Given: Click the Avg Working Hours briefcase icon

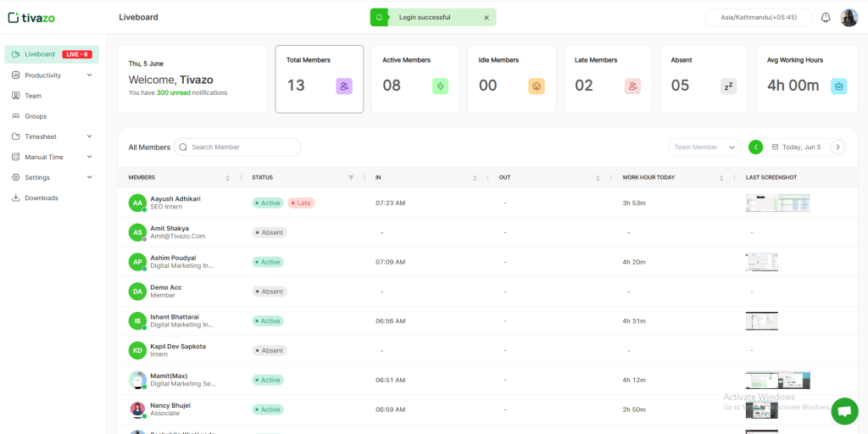Looking at the screenshot, I should point(837,86).
